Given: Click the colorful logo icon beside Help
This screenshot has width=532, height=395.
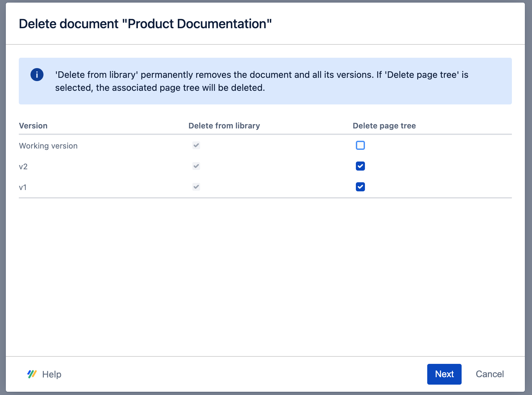Looking at the screenshot, I should tap(32, 374).
